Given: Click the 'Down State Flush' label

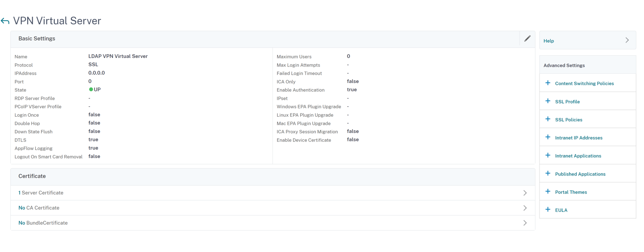Looking at the screenshot, I should [34, 132].
